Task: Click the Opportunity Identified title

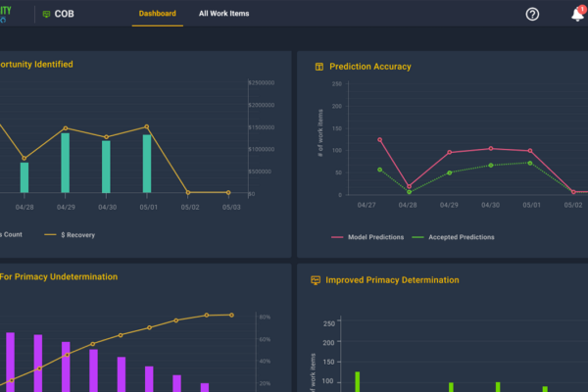Action: (36, 64)
